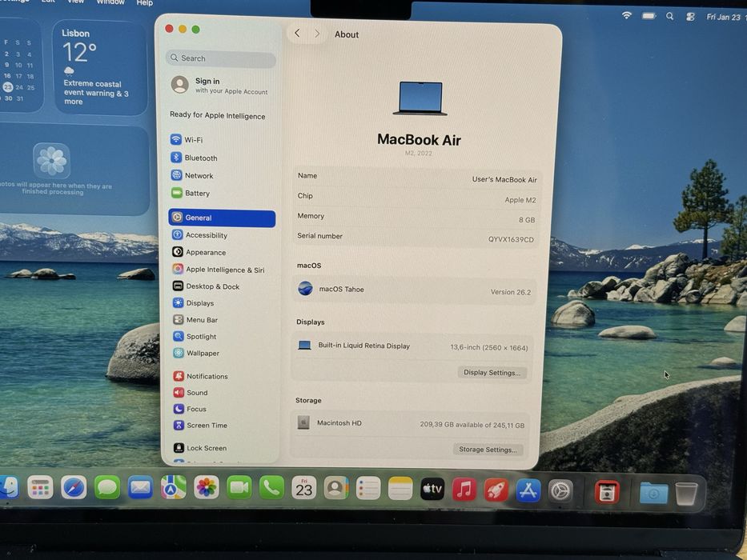Open Bluetooth settings in sidebar
Screen dimensions: 747x560
pos(195,158)
